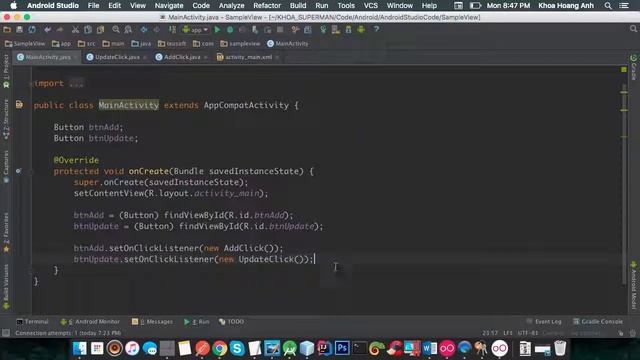Switch to the UpdateClick.java tab

(117, 57)
